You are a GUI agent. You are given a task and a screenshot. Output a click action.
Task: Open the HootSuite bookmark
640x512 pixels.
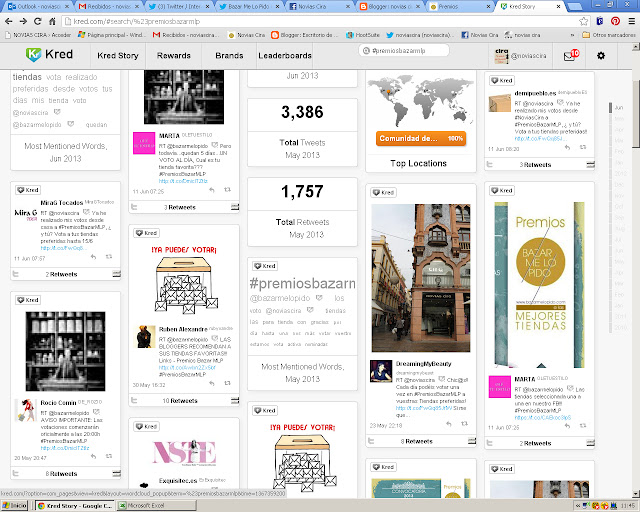[362, 35]
